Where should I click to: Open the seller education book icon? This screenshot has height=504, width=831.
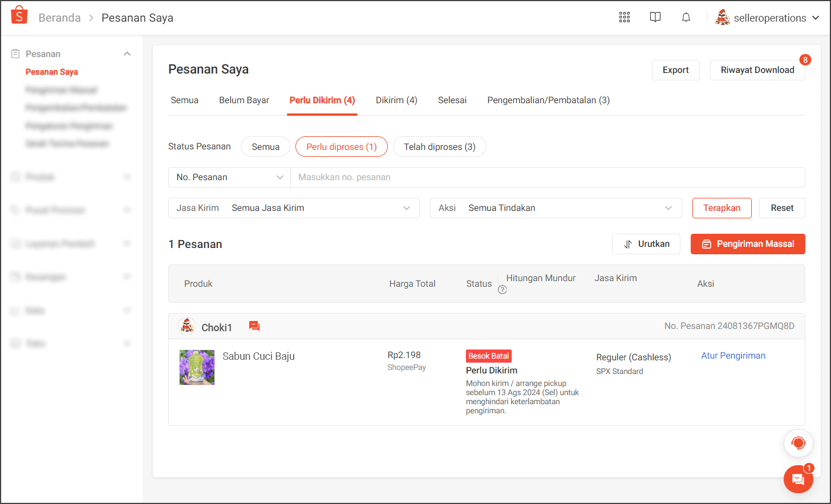coord(655,17)
